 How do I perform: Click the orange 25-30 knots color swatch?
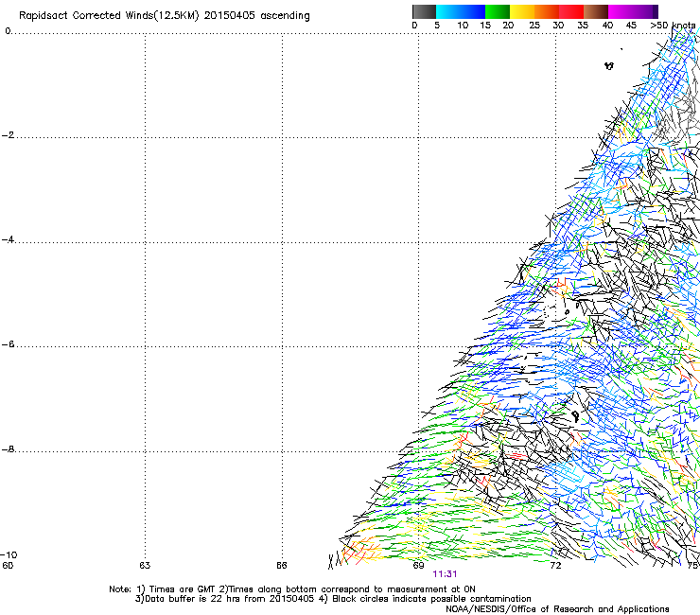pos(547,11)
